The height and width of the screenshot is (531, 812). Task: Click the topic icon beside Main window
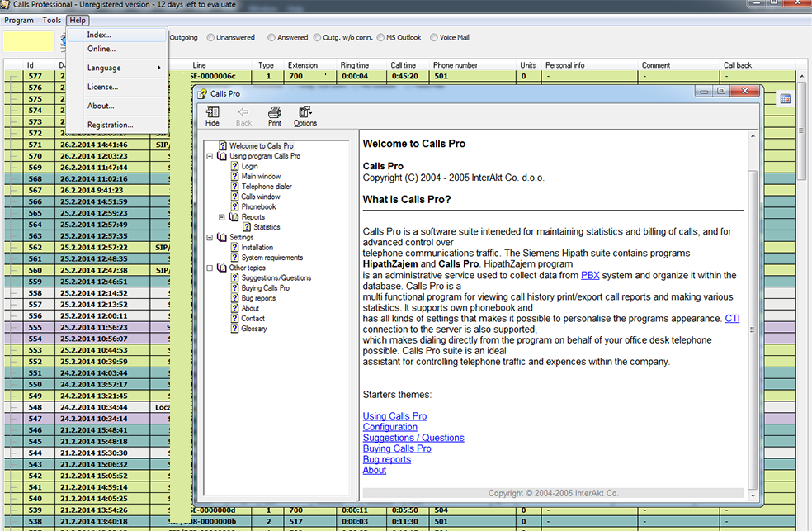(234, 176)
